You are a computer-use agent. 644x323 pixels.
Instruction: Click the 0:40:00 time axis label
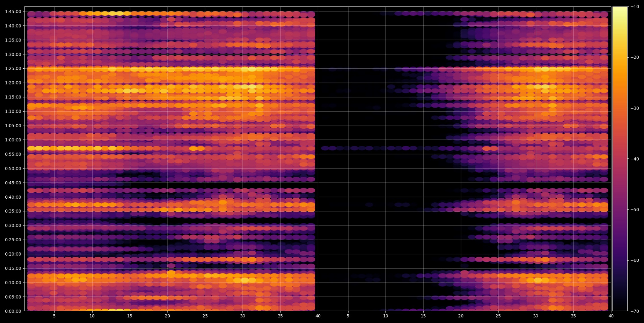click(x=13, y=197)
